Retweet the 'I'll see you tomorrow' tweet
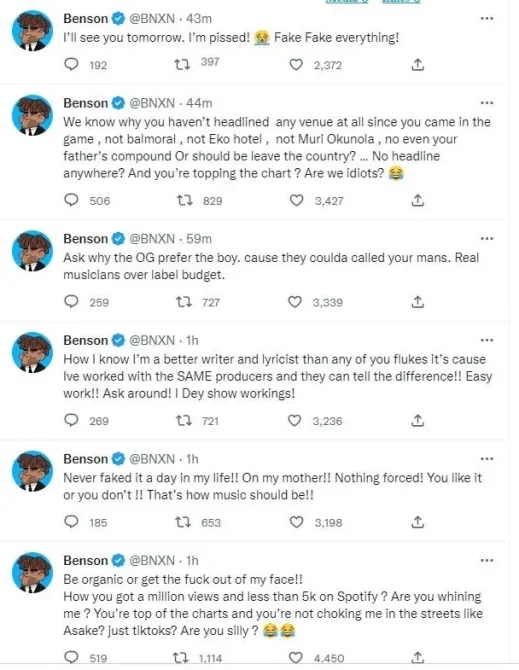 click(182, 65)
